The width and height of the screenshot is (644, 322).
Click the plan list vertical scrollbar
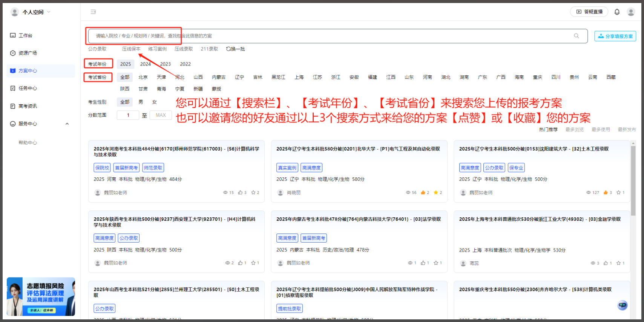633,181
